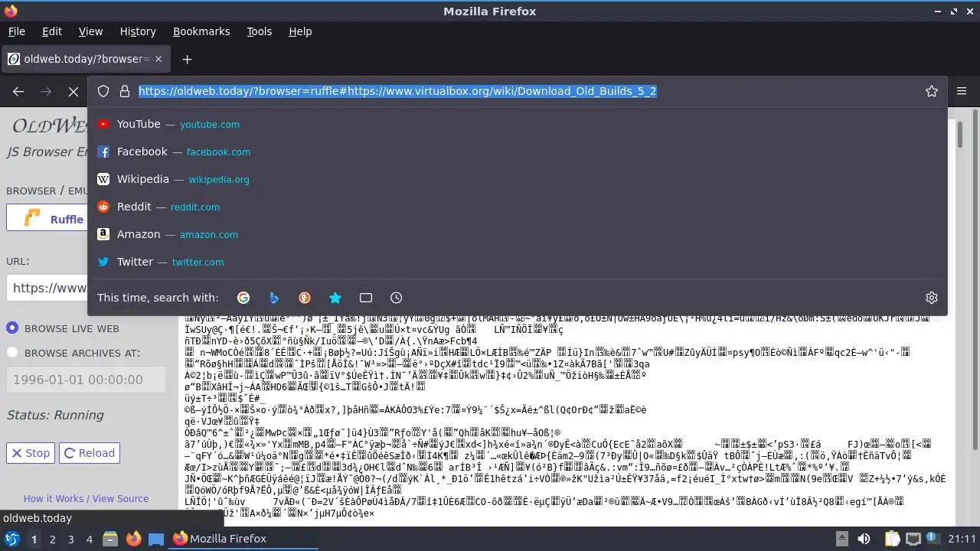
Task: Open search settings gear in URL dropdown
Action: pos(932,298)
